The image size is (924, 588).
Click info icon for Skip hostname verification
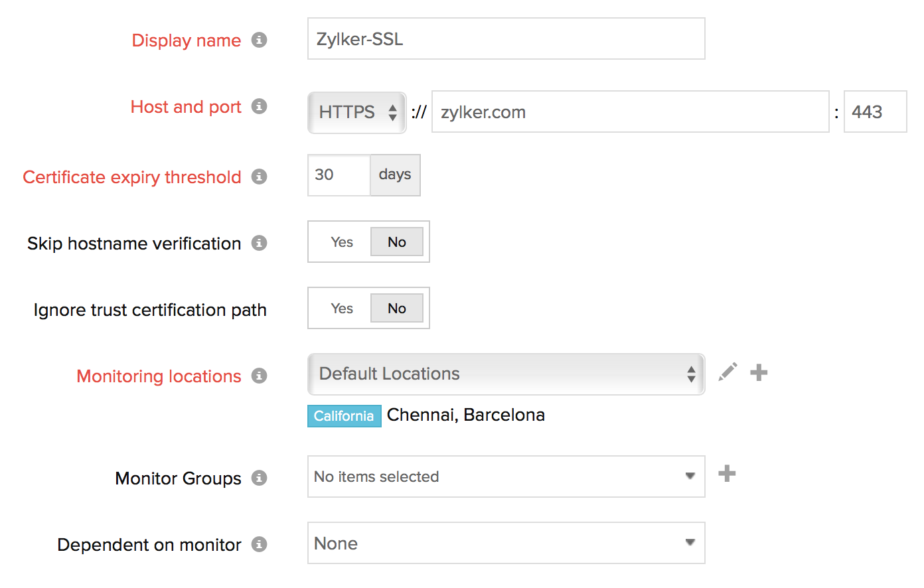(x=259, y=243)
